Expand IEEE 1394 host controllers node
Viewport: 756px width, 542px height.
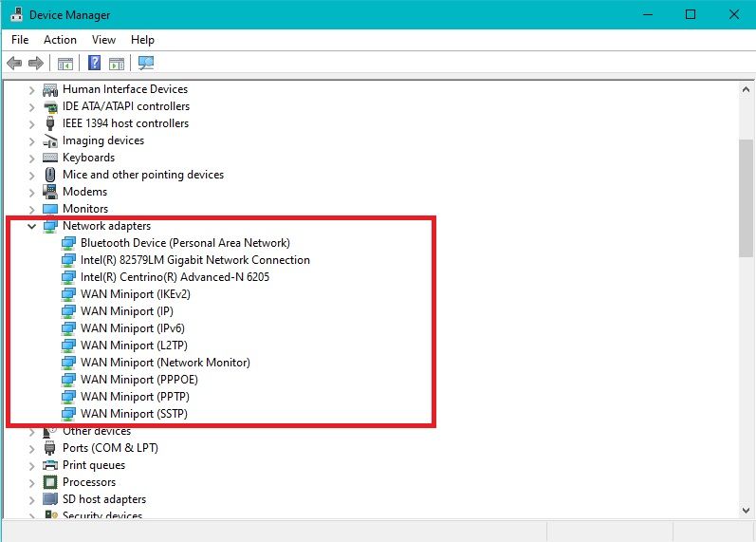(32, 124)
